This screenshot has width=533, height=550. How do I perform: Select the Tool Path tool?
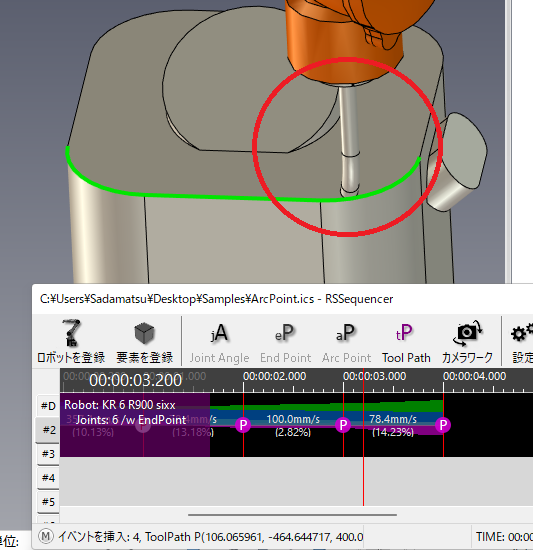pyautogui.click(x=406, y=341)
